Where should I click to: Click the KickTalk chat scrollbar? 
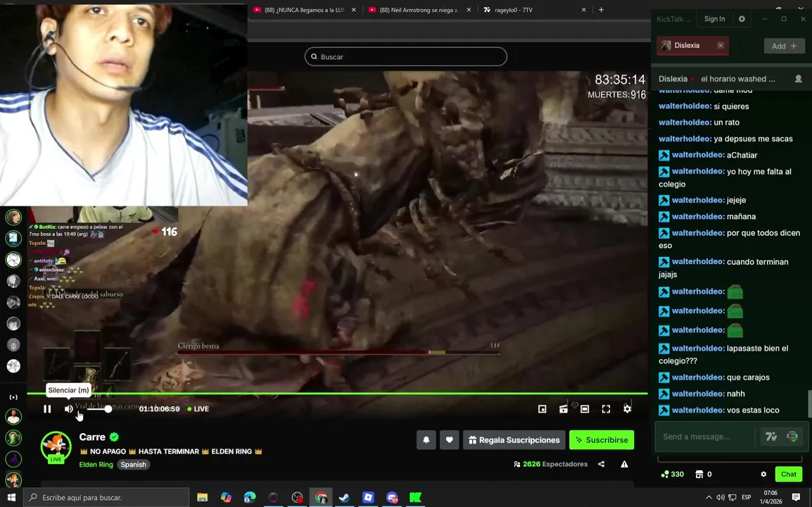[x=809, y=403]
